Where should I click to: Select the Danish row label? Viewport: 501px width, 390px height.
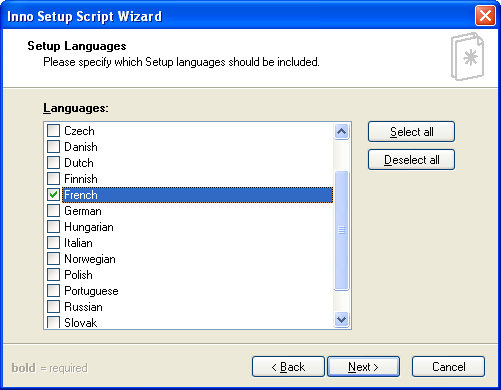[81, 147]
